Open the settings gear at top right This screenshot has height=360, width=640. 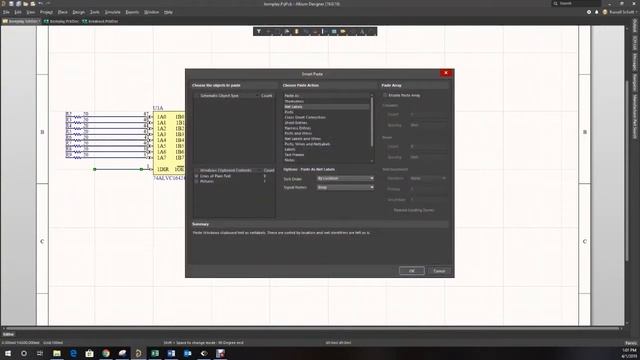589,12
